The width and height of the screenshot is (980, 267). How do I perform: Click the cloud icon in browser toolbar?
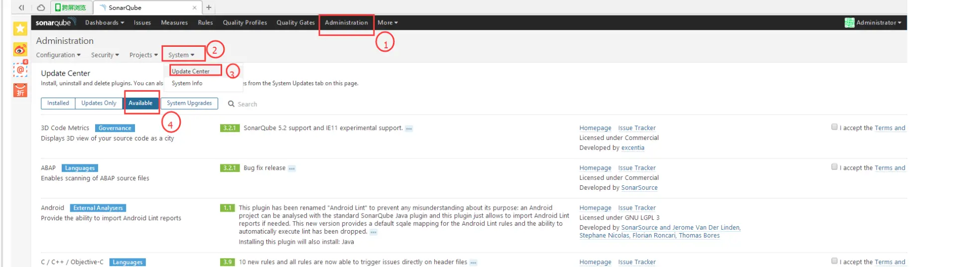[41, 7]
